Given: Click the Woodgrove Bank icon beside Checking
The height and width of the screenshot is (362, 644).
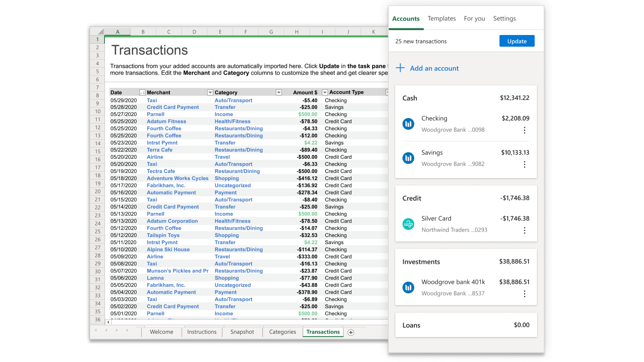Looking at the screenshot, I should 408,124.
